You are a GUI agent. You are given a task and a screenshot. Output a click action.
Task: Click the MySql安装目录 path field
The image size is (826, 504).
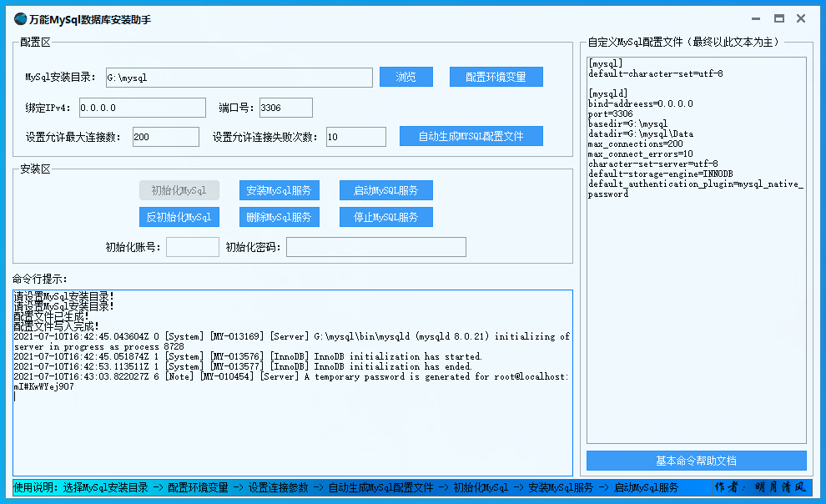click(239, 78)
